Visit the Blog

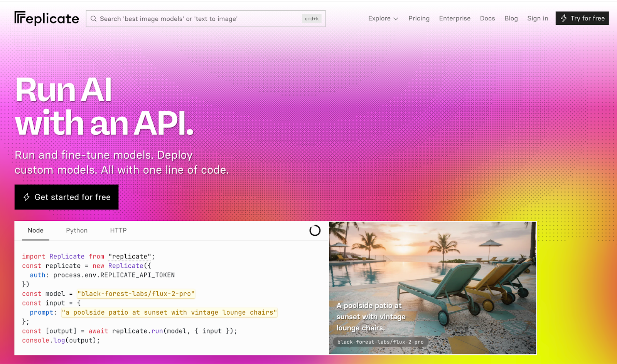pyautogui.click(x=511, y=18)
